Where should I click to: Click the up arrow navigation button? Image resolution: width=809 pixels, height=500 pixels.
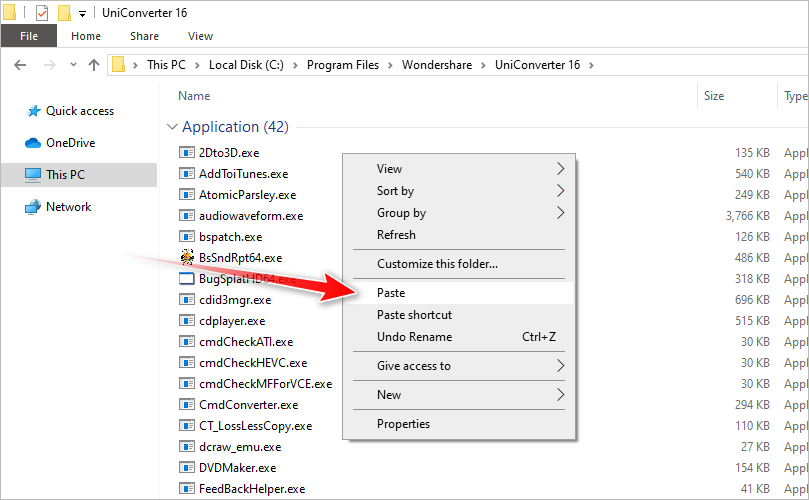click(94, 65)
